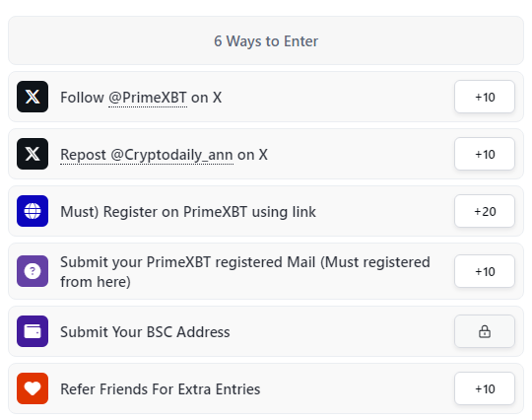Image resolution: width=532 pixels, height=420 pixels.
Task: Click +10 button for Follow @PrimeXBT entry
Action: pos(485,97)
